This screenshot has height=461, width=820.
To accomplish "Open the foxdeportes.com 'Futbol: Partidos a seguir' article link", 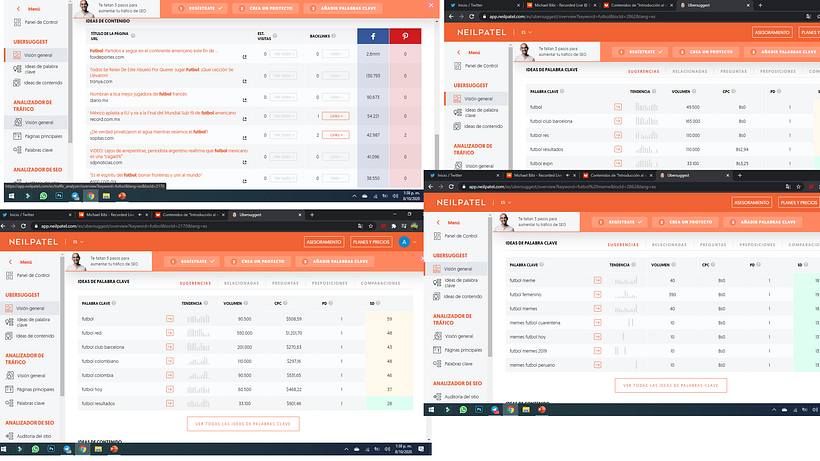I will 154,51.
